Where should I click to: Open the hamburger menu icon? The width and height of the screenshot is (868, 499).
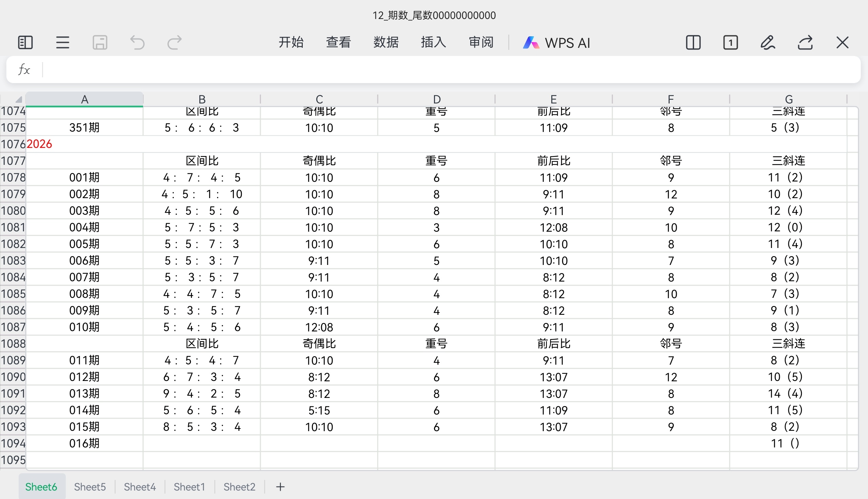pos(63,43)
